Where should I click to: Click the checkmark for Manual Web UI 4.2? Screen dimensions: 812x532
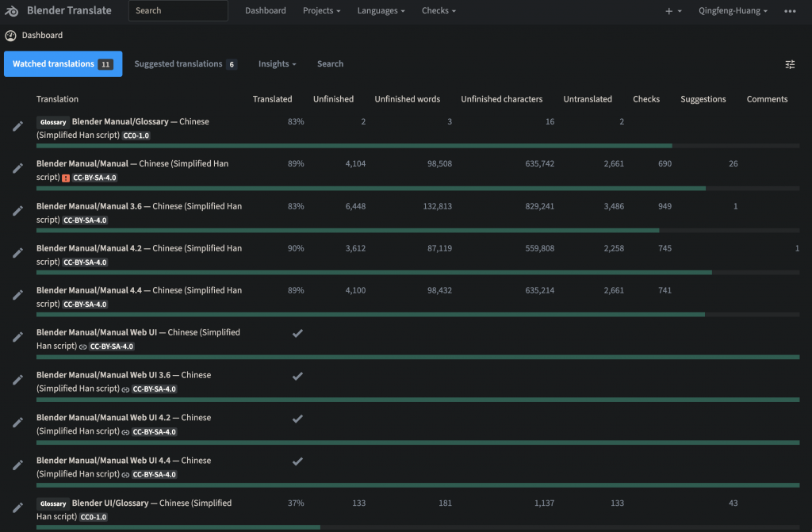point(297,419)
